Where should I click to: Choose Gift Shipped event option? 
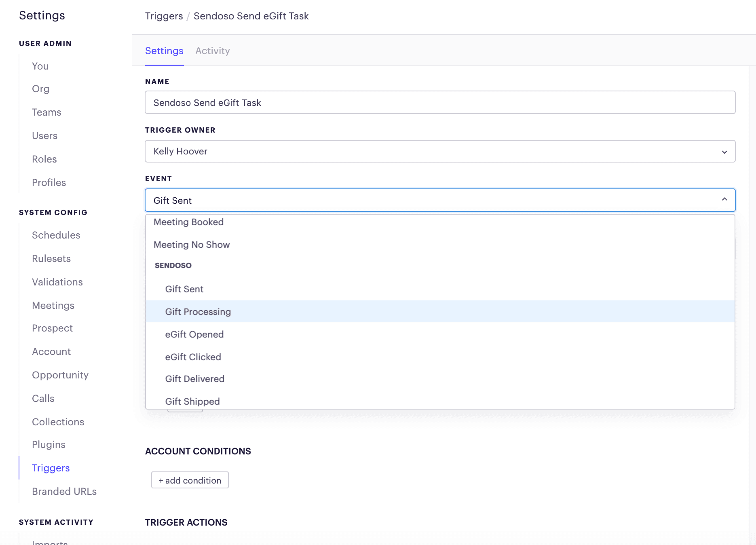(x=192, y=401)
